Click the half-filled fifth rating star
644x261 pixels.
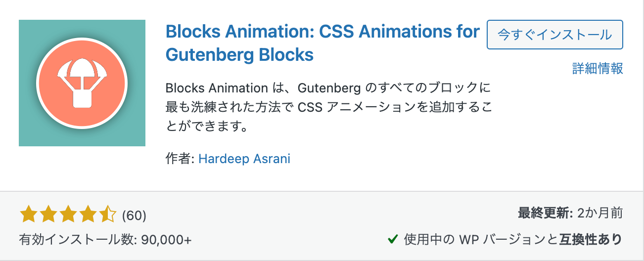pyautogui.click(x=107, y=215)
